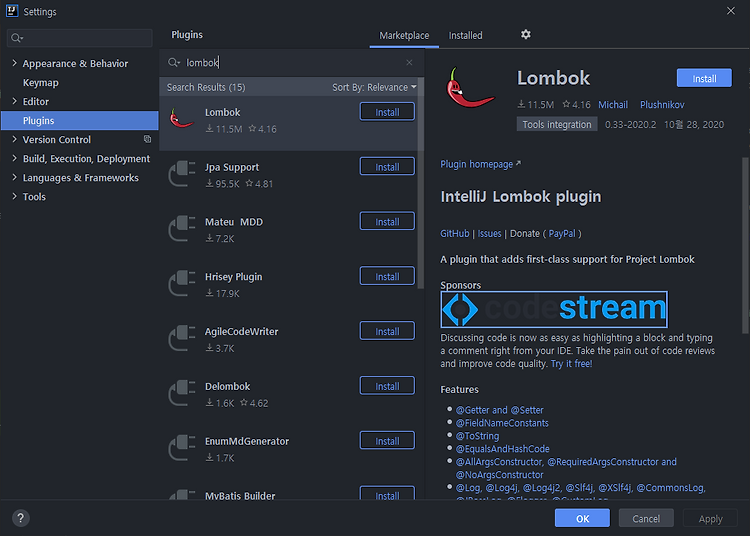Clear the plugin search with X icon
Screen dimensions: 750x536
(409, 63)
